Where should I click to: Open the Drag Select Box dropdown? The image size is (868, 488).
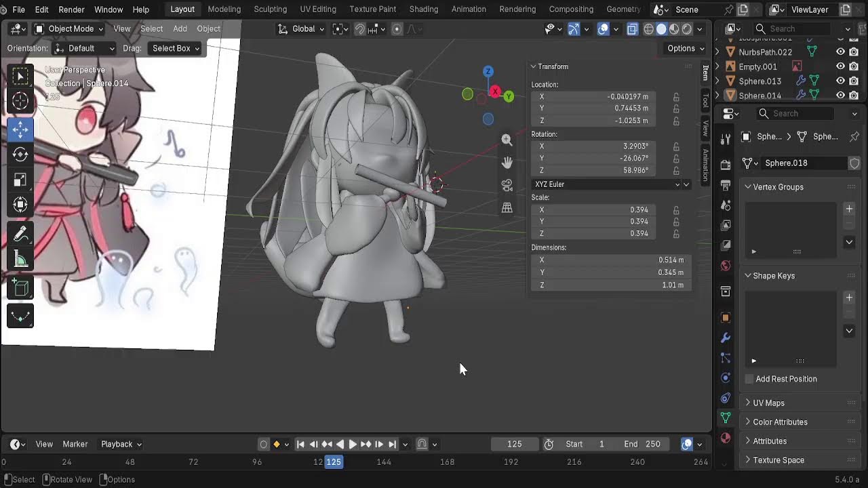tap(176, 48)
